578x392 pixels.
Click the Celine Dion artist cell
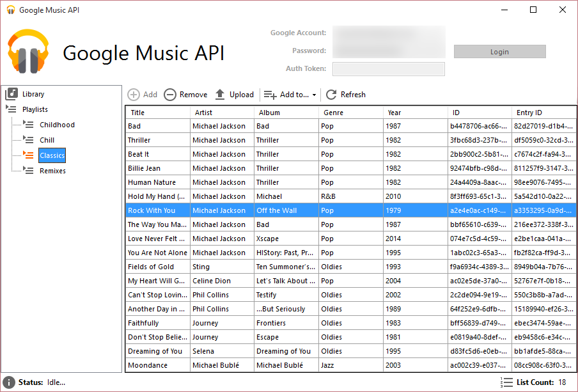pyautogui.click(x=222, y=281)
